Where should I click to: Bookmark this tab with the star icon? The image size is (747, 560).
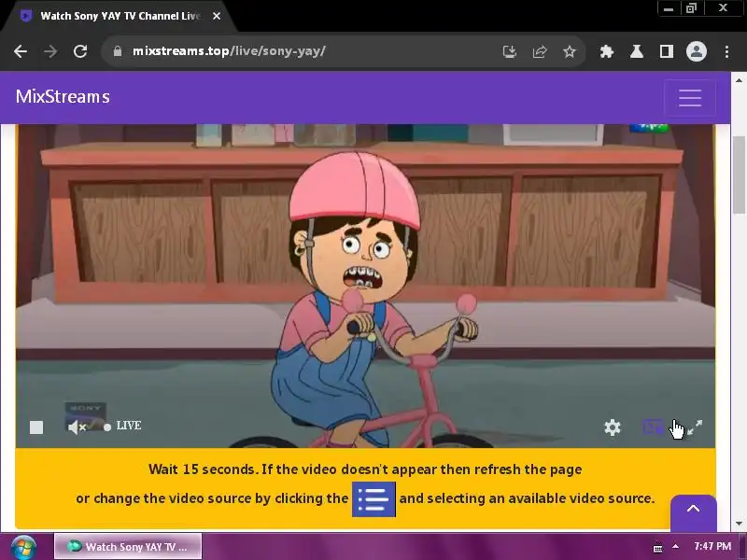click(x=570, y=51)
